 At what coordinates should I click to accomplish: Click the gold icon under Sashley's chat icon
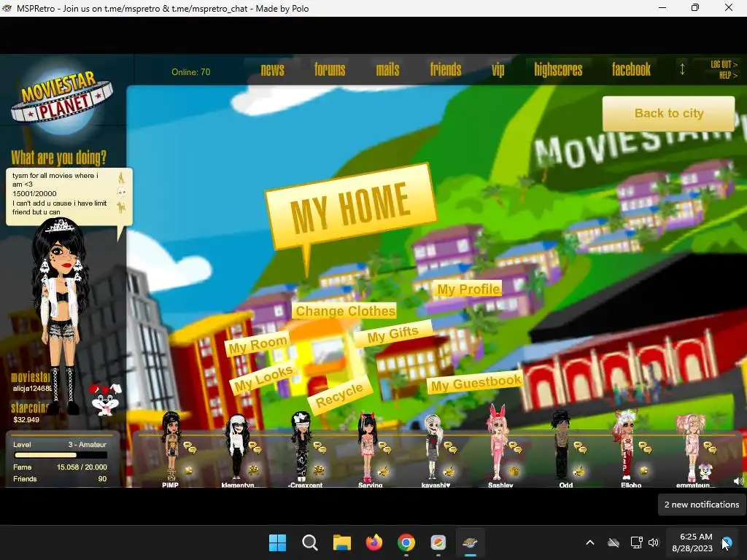click(x=514, y=470)
